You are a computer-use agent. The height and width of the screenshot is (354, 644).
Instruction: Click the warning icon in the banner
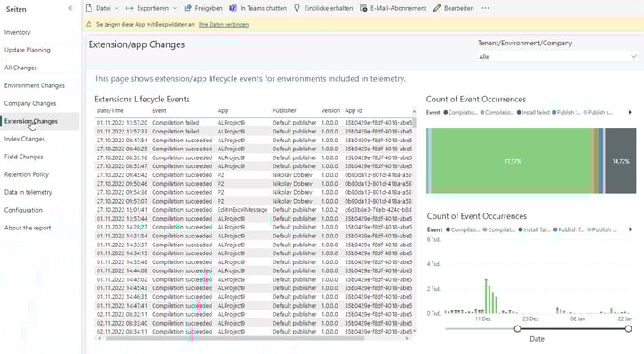tap(89, 24)
